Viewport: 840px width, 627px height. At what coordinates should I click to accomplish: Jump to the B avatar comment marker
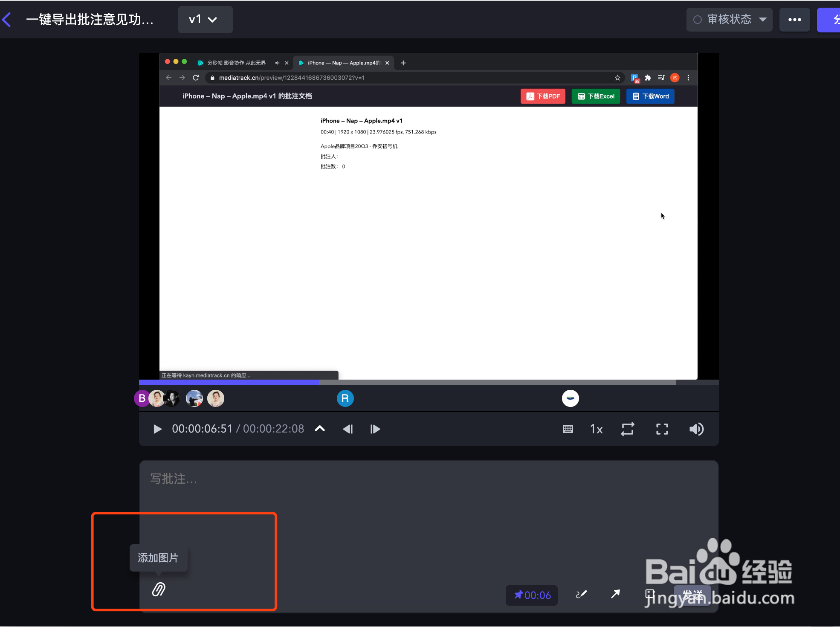142,398
